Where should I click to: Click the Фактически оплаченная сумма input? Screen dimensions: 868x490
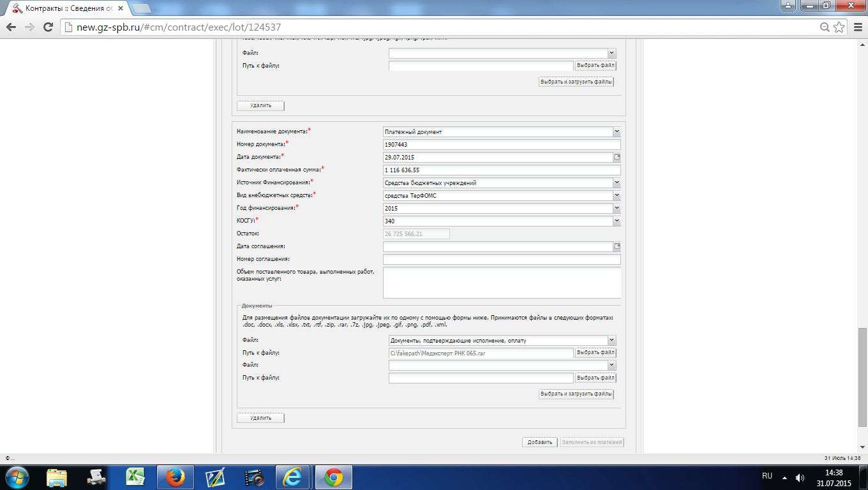pos(502,170)
